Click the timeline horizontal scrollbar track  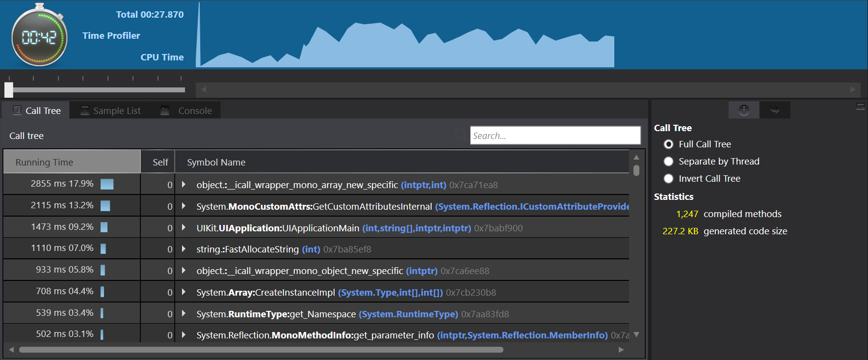[528, 89]
